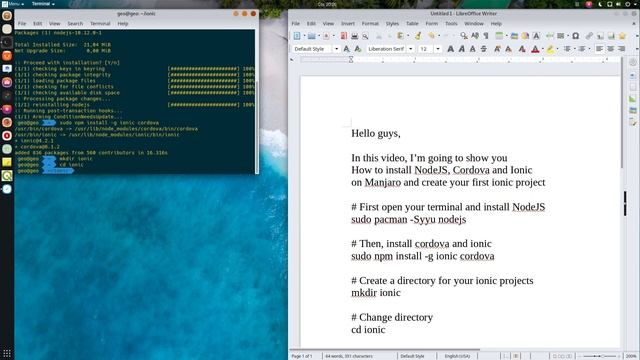Open Writer Styles menu
This screenshot has width=640, height=360.
392,24
